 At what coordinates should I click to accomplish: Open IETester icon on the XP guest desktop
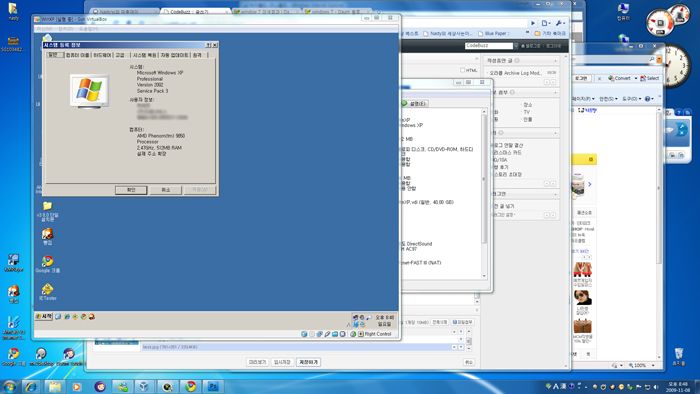[x=47, y=291]
